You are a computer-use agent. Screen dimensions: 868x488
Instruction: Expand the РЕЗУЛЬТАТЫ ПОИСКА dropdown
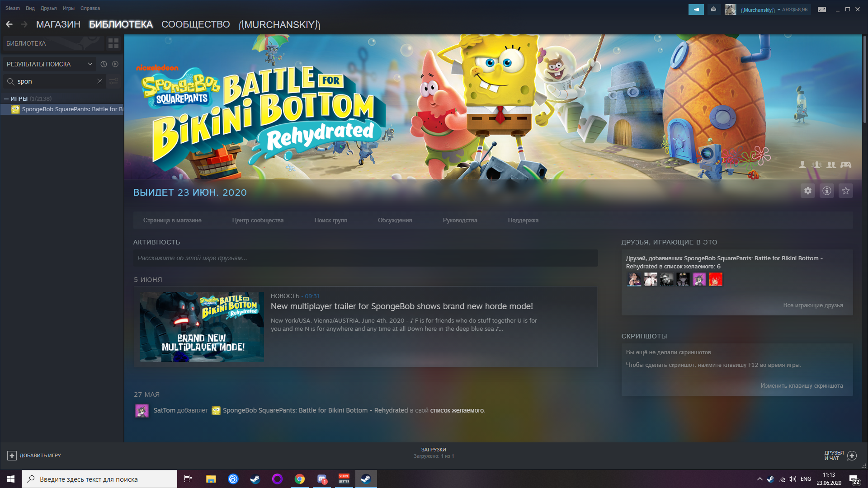pos(50,64)
